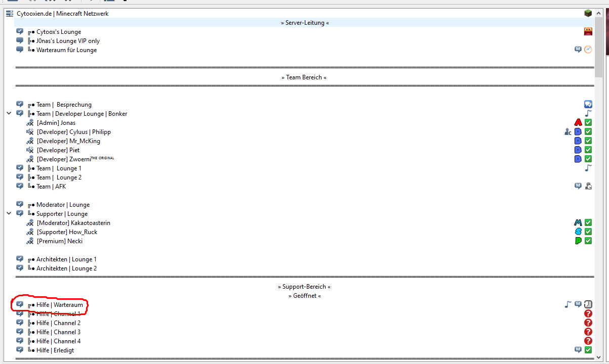Screen dimensions: 609x364
Task: Click the clock icon next to Warteraum für Lounge
Action: (588, 50)
